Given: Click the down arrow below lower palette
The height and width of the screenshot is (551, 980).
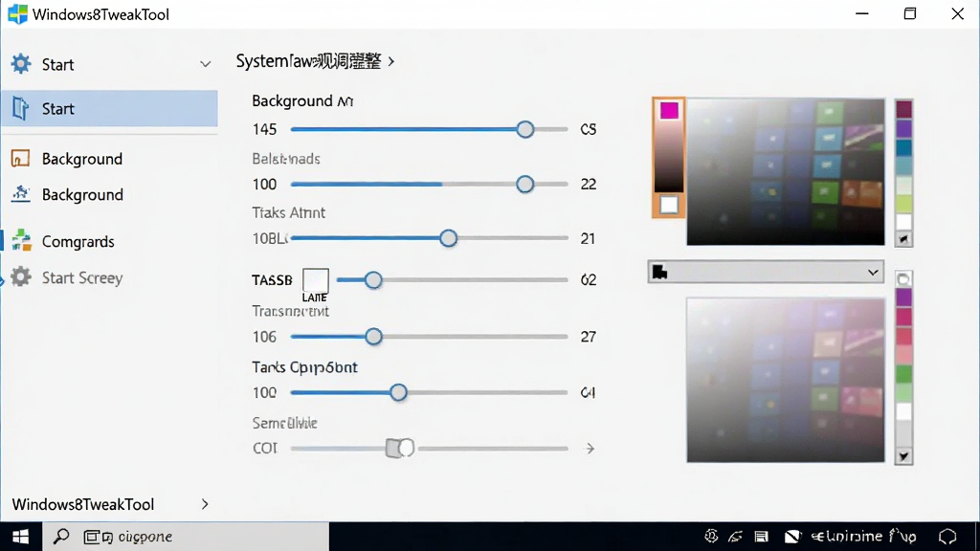Looking at the screenshot, I should 903,456.
